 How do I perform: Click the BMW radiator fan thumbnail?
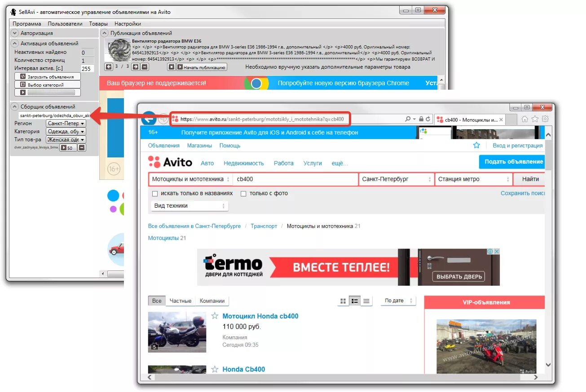tap(118, 50)
